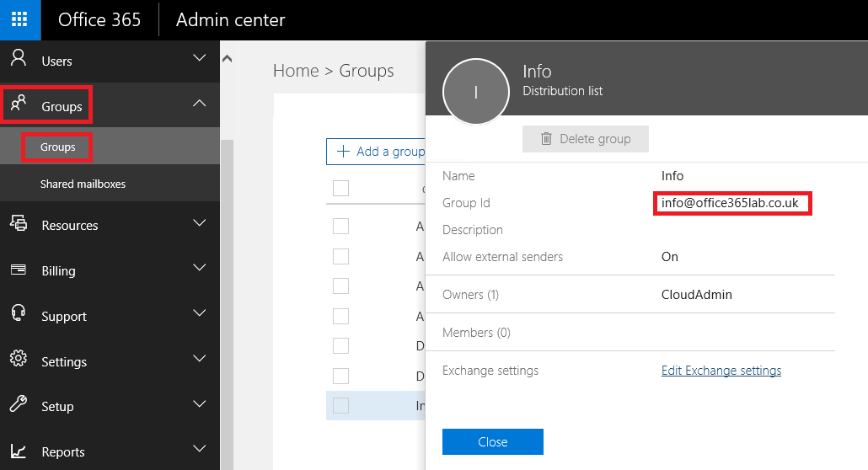Click the Info group avatar circle

(x=475, y=91)
